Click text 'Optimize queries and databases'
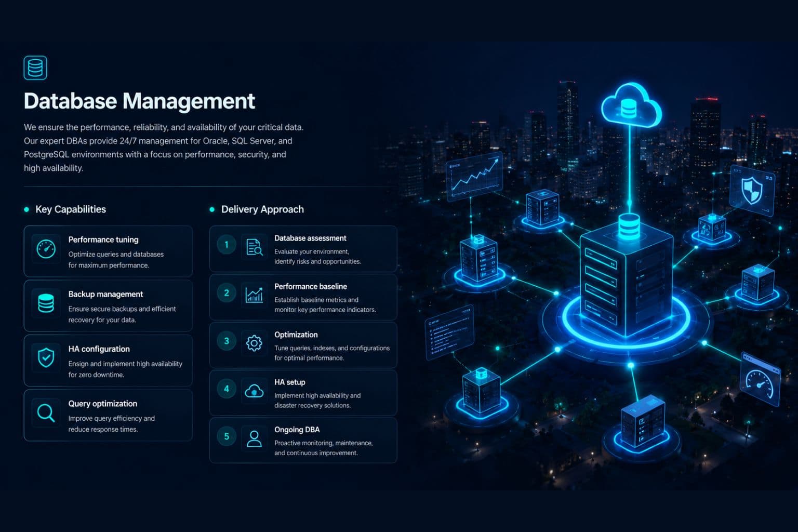The width and height of the screenshot is (798, 532). click(x=116, y=254)
